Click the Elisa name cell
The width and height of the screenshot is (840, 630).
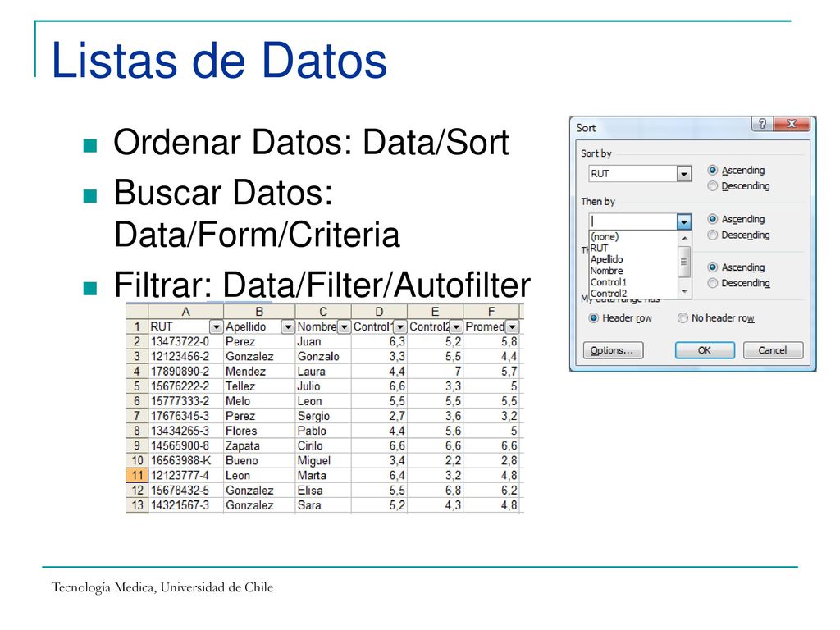click(323, 491)
